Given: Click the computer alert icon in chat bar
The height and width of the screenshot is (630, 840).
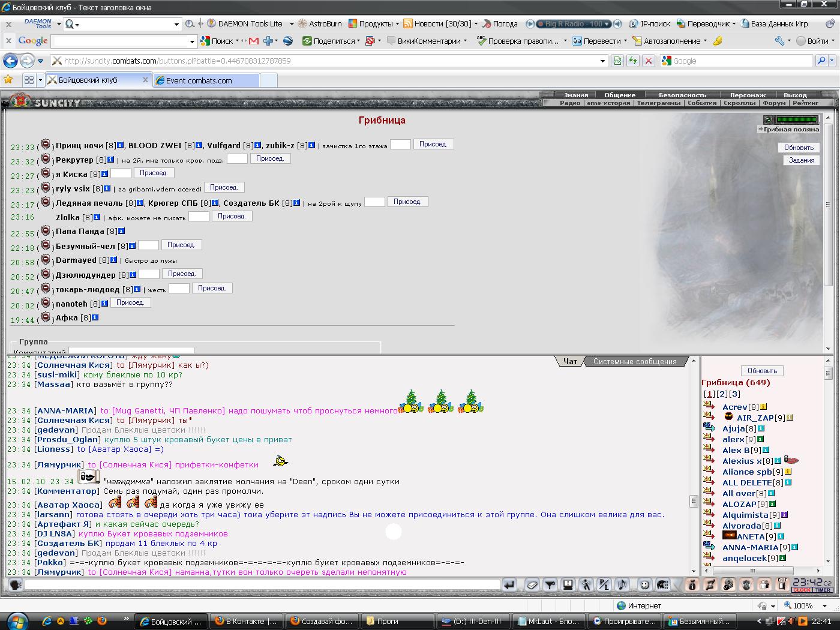Looking at the screenshot, I should click(x=568, y=584).
